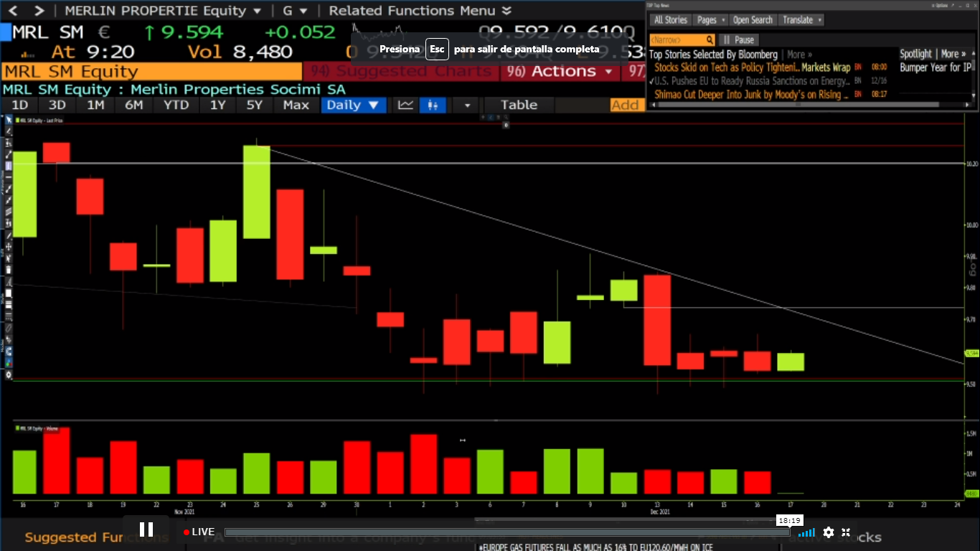
Task: Open chart type options dropdown arrow
Action: [x=467, y=105]
